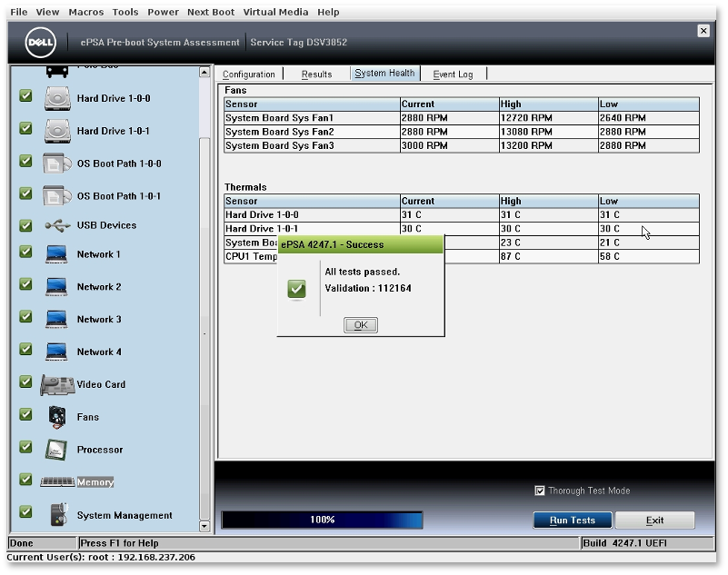Switch to the Configuration tab
Image resolution: width=728 pixels, height=575 pixels.
[x=249, y=74]
